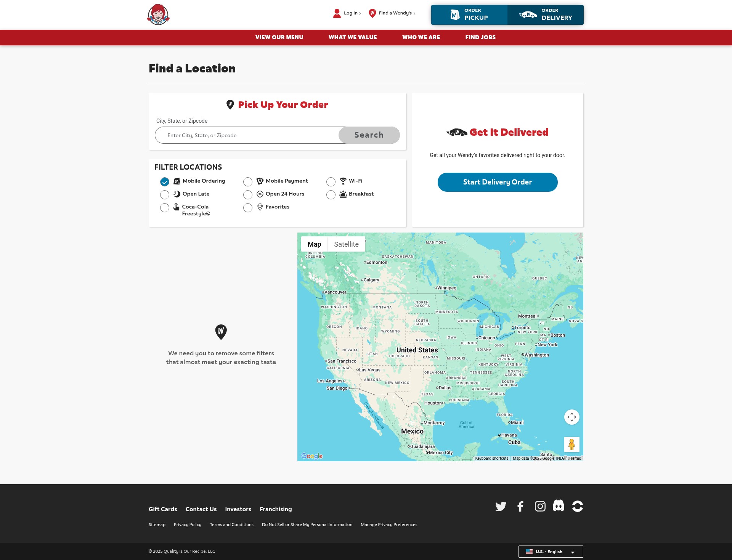Screen dimensions: 732x560
Task: Click the Mobile Payment filter icon
Action: tap(260, 181)
